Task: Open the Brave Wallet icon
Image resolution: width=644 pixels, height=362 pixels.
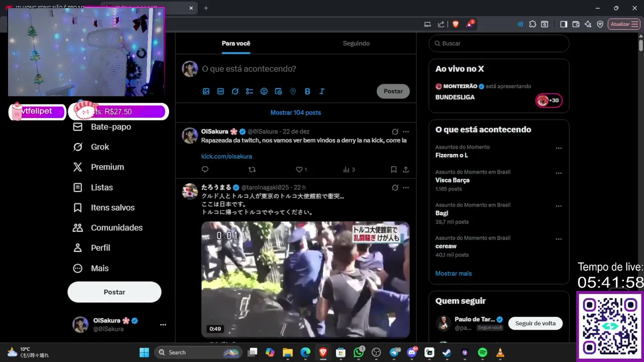Action: click(576, 24)
